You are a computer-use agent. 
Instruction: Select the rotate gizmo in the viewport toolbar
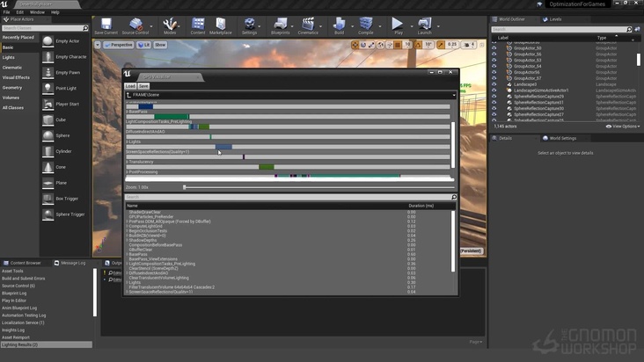363,45
